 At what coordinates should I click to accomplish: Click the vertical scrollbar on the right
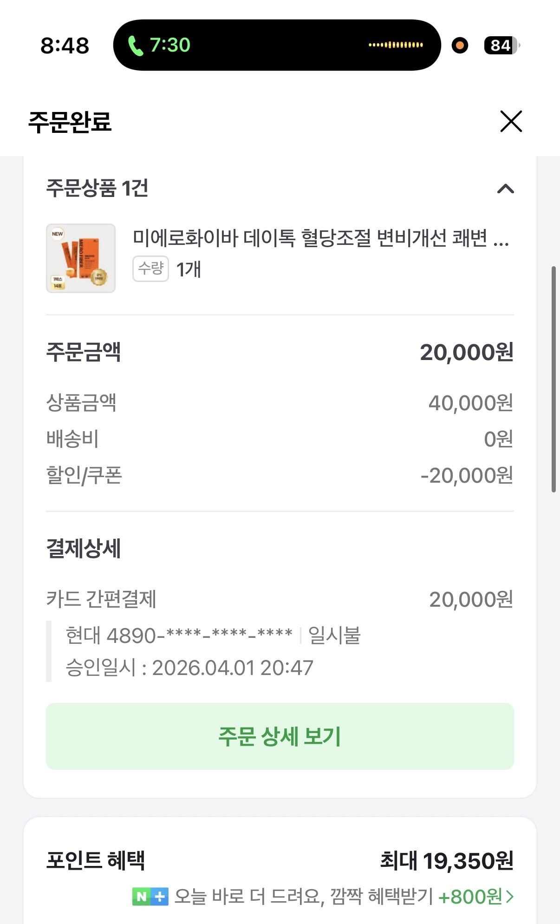tap(553, 379)
